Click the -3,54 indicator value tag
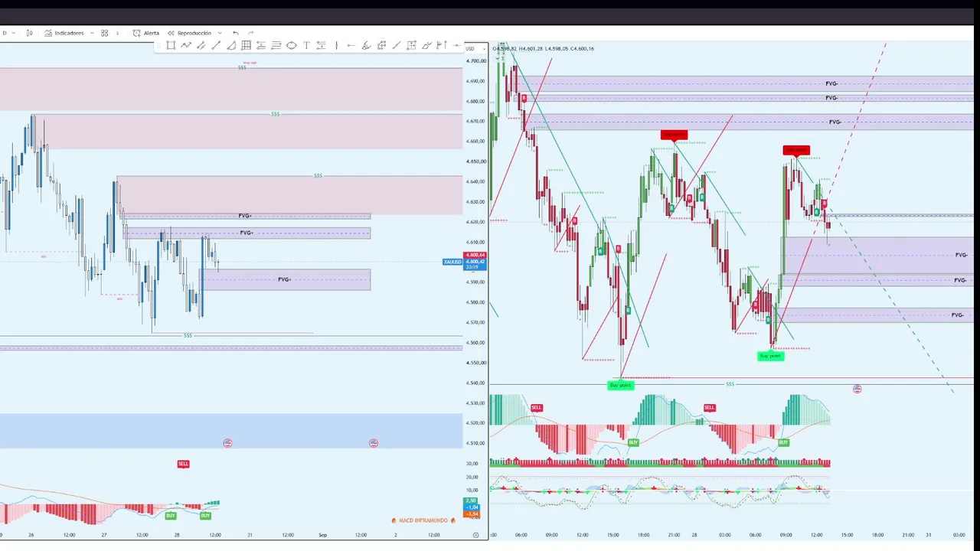 (472, 514)
